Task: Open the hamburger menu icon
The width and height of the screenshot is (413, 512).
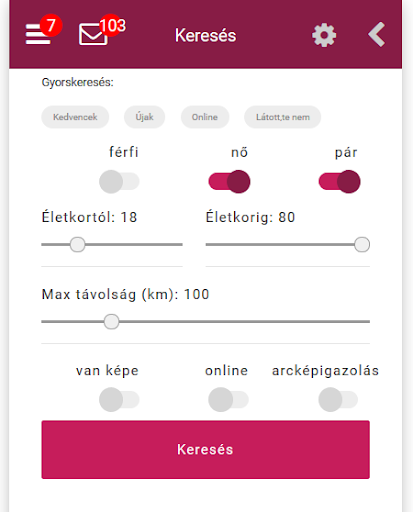Action: 38,34
